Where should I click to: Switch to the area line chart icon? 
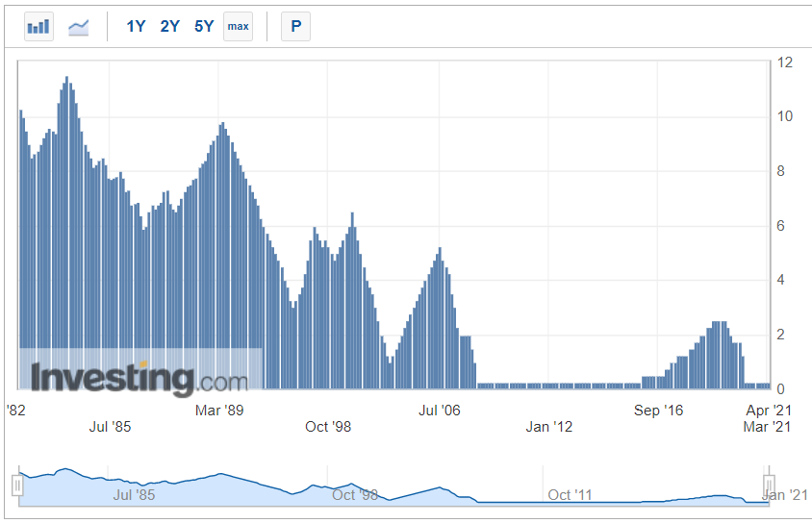coord(78,26)
